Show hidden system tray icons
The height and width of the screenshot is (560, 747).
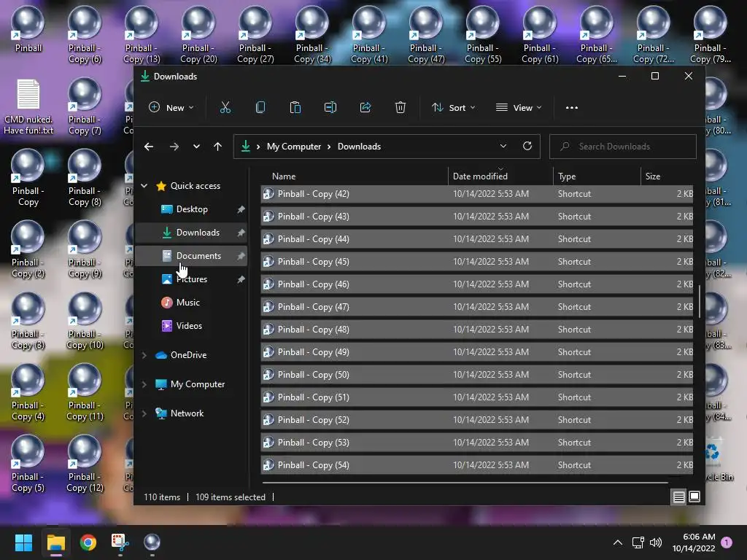point(618,542)
